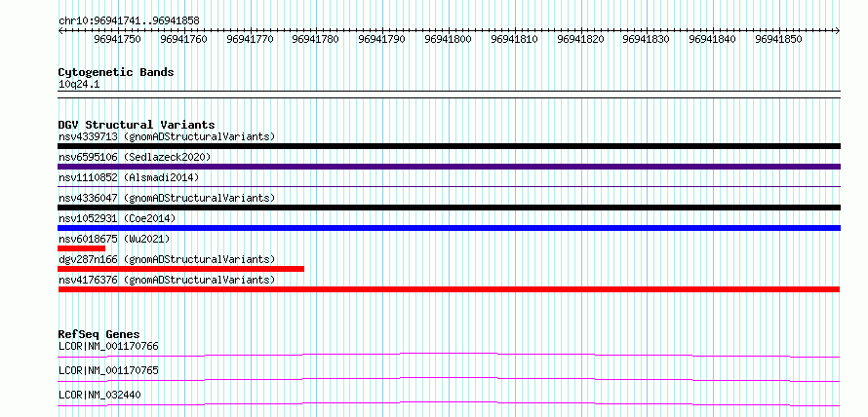Open variant nsv1110852 (Alsmadi2014) label
Image resolution: width=868 pixels, height=417 pixels.
pos(129,177)
